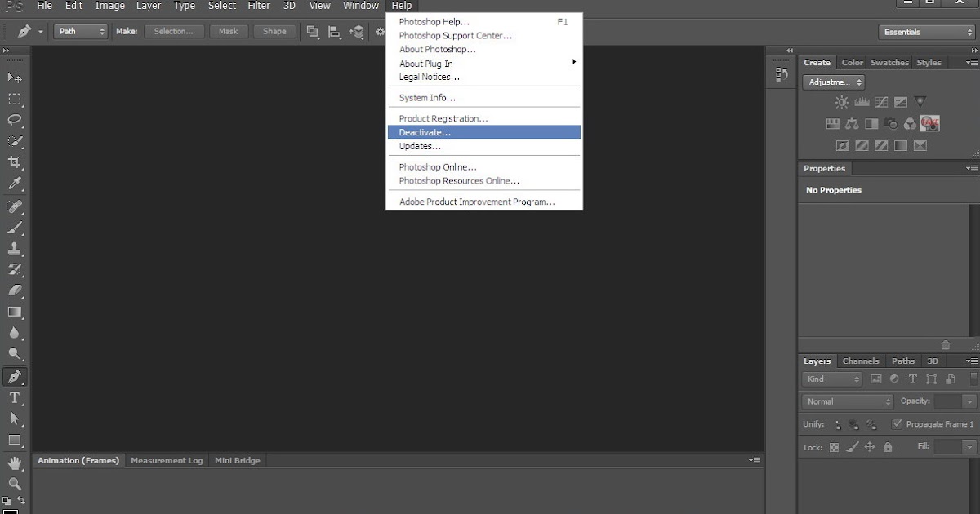The image size is (980, 514).
Task: Toggle filter for shape layers
Action: pos(932,379)
